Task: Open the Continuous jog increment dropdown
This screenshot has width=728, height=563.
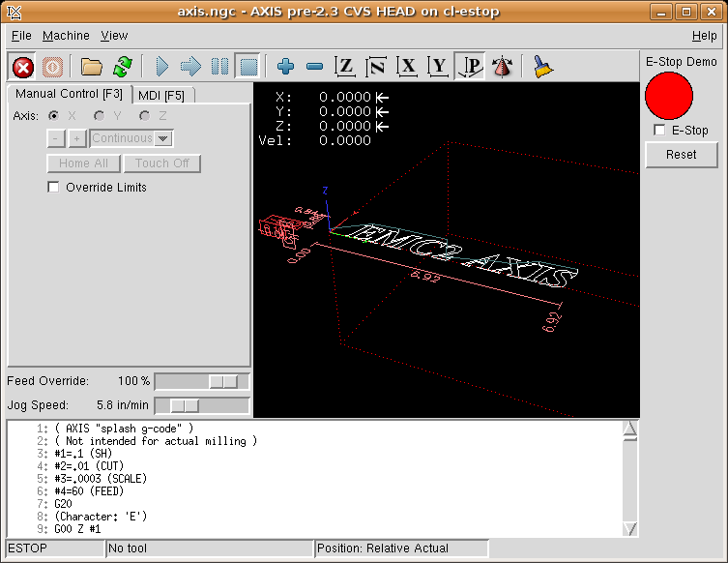Action: (163, 139)
